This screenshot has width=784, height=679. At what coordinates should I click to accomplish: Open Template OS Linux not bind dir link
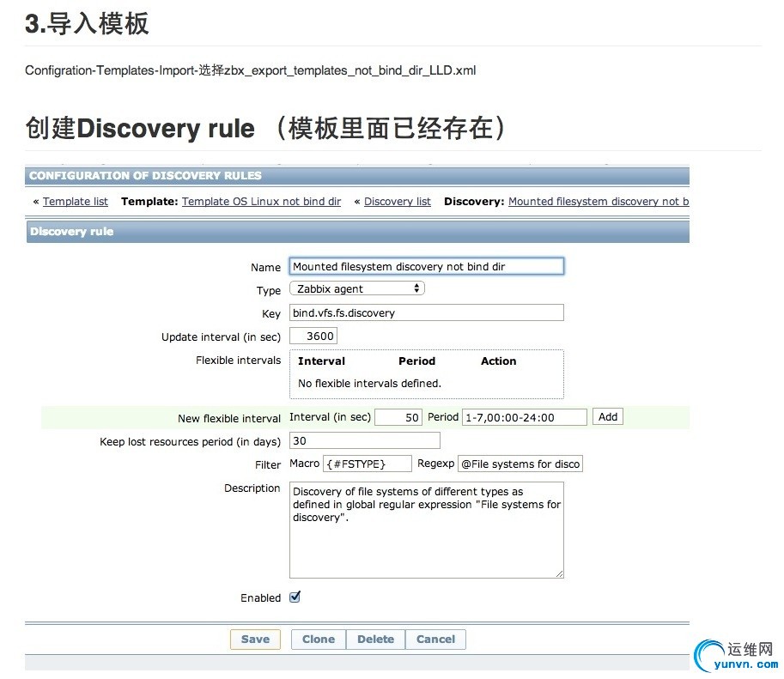(262, 202)
